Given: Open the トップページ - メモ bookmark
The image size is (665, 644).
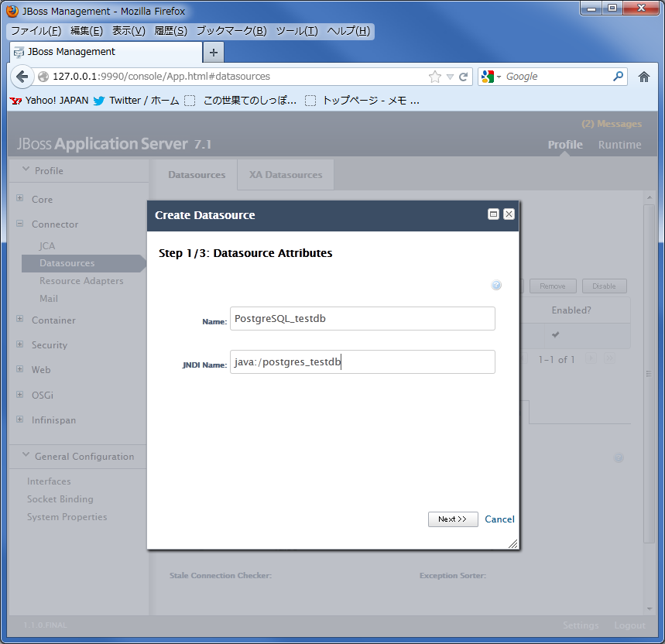Looking at the screenshot, I should [x=362, y=101].
